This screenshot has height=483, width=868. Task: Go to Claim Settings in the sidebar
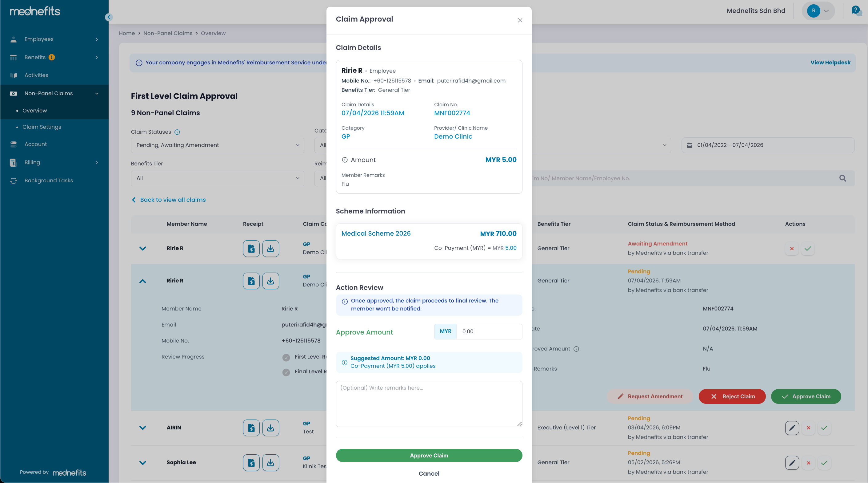[x=42, y=127]
